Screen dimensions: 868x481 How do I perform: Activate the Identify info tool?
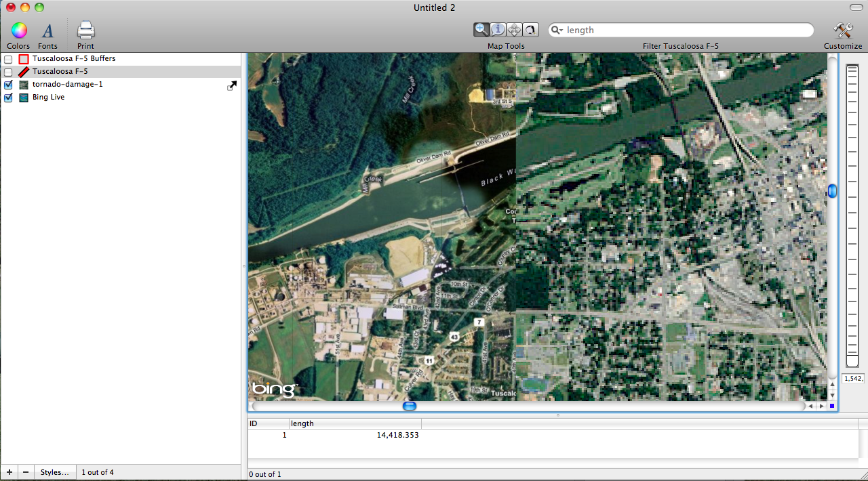coord(498,29)
